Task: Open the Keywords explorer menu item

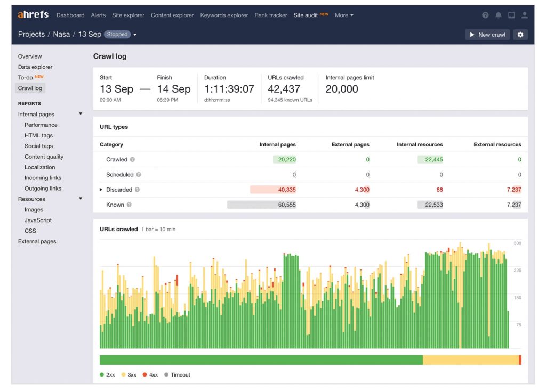Action: pos(224,15)
